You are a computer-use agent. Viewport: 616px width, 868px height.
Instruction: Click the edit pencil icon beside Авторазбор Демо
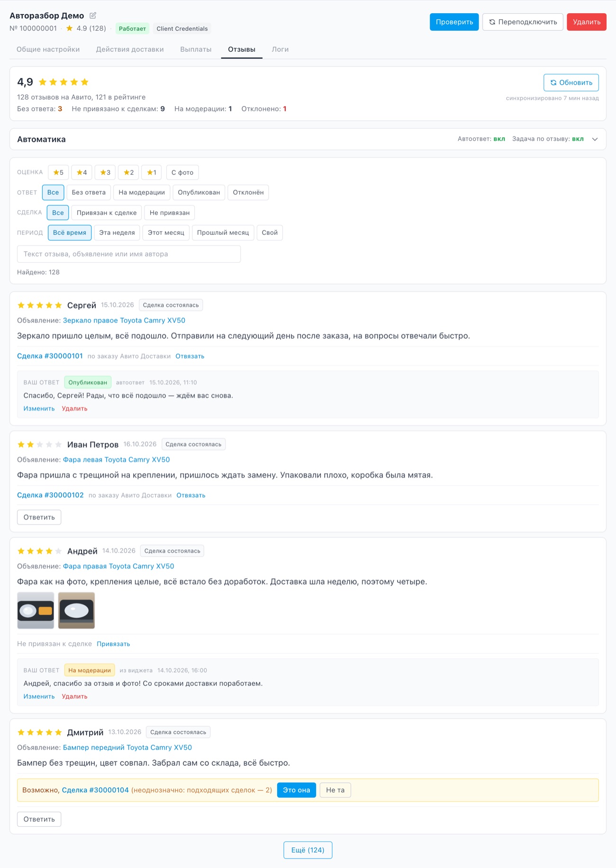click(93, 16)
